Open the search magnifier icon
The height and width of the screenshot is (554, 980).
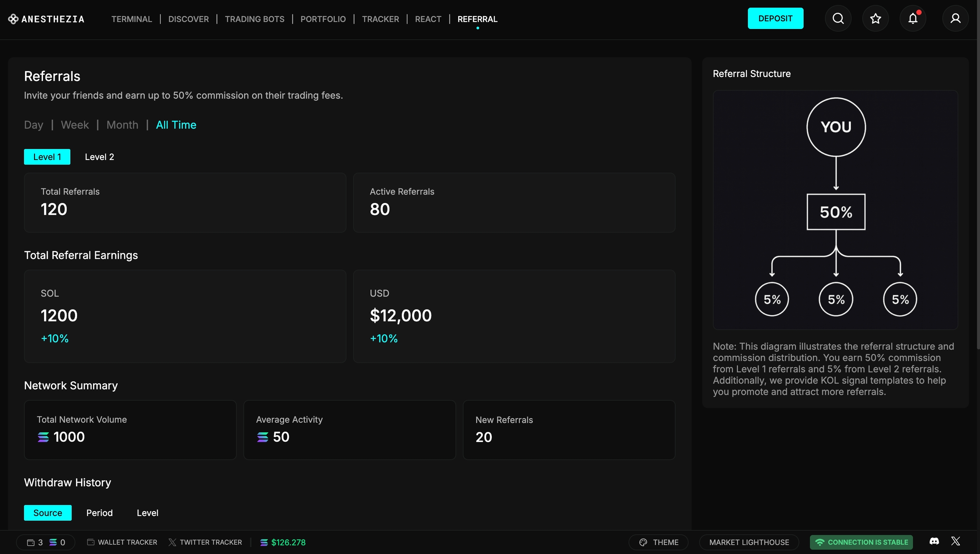click(x=838, y=19)
